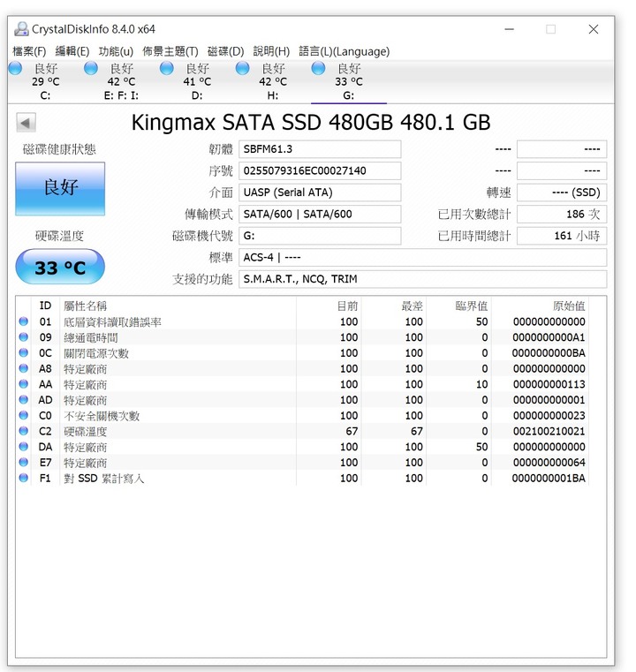Click the standard field ACS-4

click(422, 257)
